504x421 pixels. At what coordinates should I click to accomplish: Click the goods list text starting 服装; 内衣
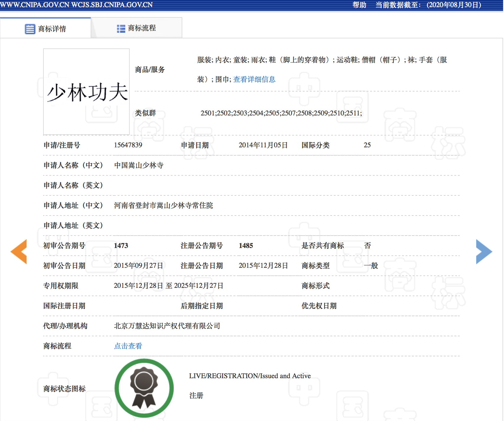pos(322,70)
